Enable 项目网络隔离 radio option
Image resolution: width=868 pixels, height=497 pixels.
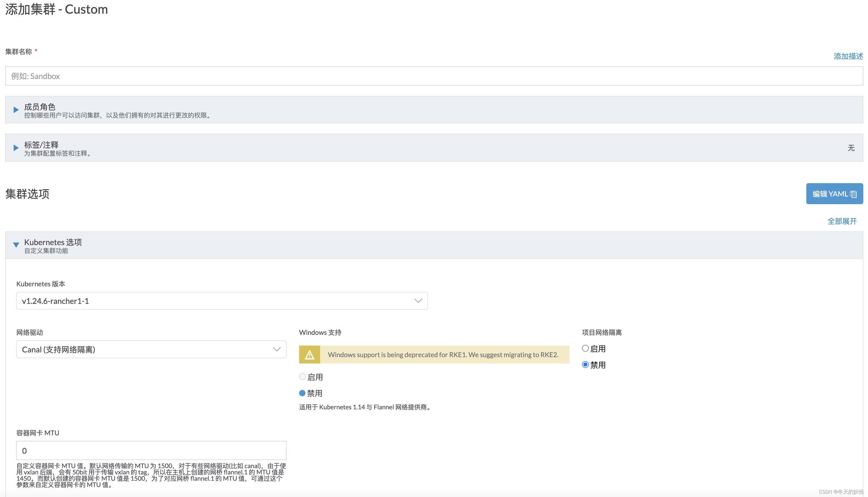[585, 348]
